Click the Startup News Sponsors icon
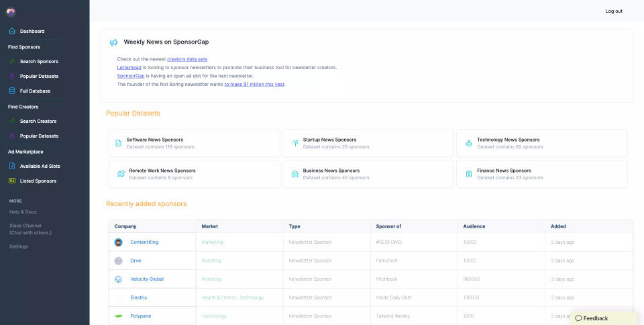The width and height of the screenshot is (644, 325). (x=295, y=143)
